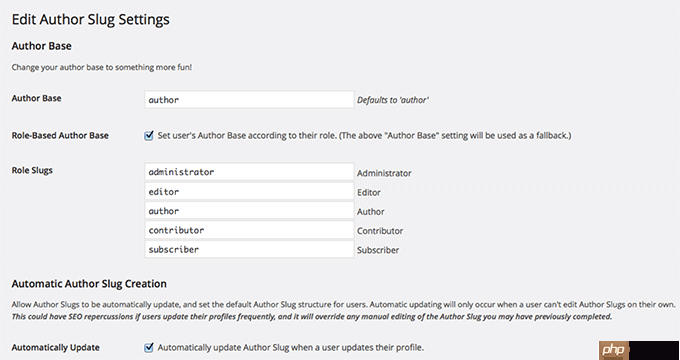680x360 pixels.
Task: Click the "Defaults to 'author'" hint text
Action: pyautogui.click(x=393, y=100)
